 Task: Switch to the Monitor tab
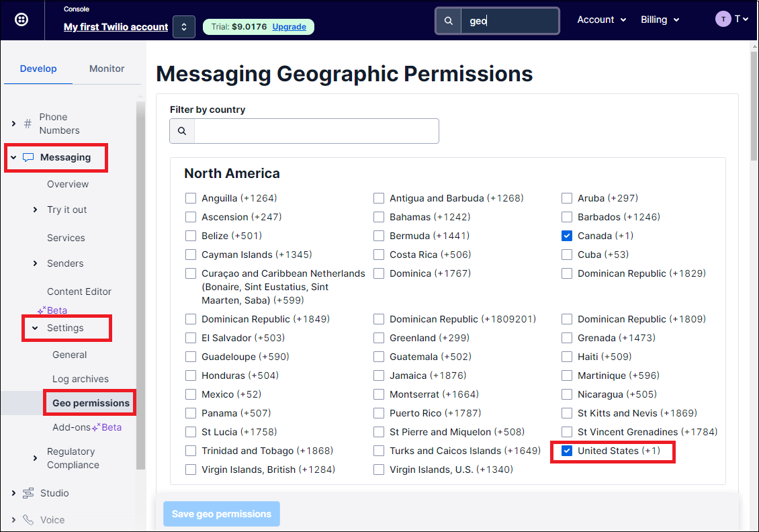point(107,69)
